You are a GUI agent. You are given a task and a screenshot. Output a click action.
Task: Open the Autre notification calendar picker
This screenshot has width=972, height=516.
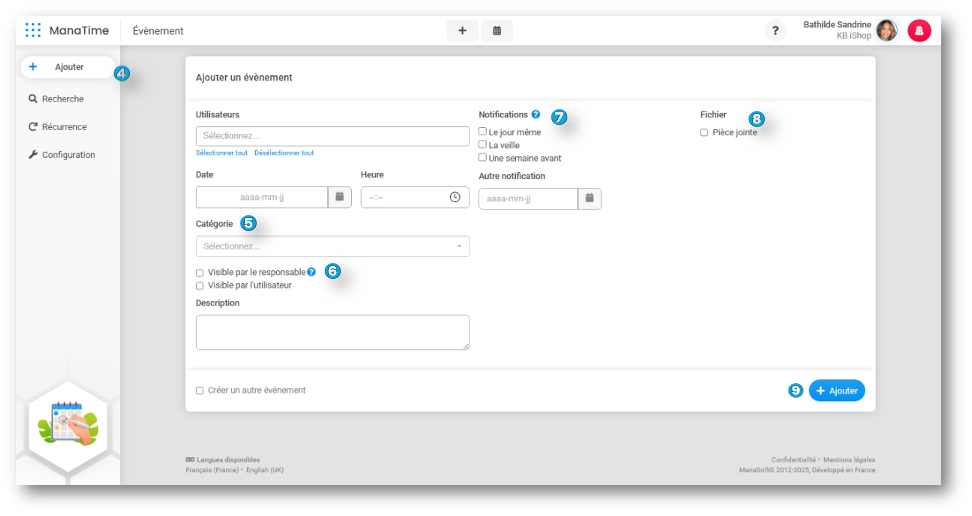point(590,198)
